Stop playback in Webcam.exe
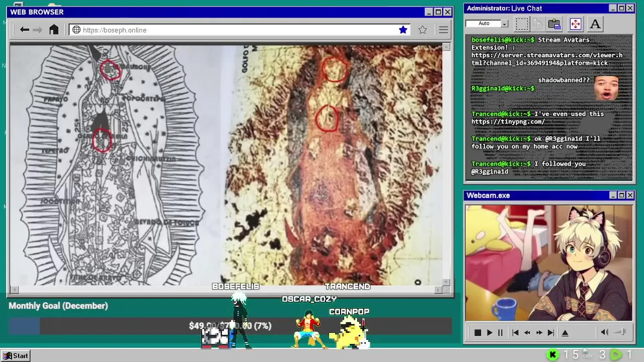Screen dimensions: 644x362 tap(477, 332)
